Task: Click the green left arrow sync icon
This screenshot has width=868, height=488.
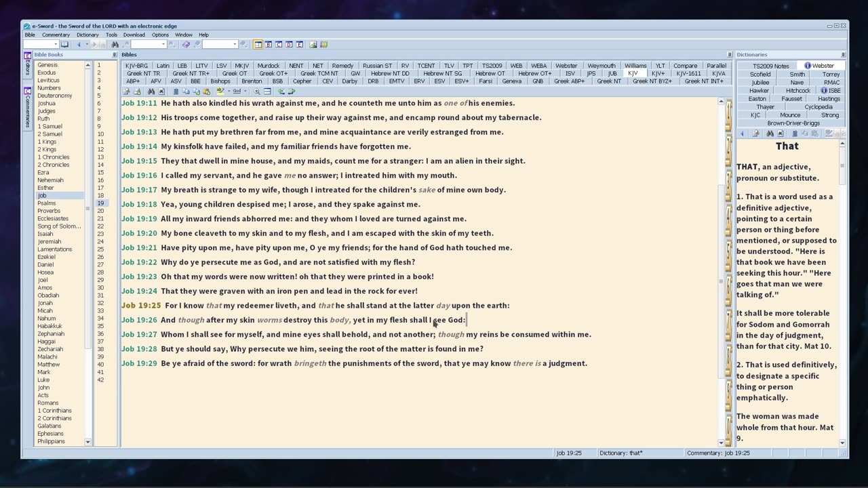Action: tap(281, 91)
